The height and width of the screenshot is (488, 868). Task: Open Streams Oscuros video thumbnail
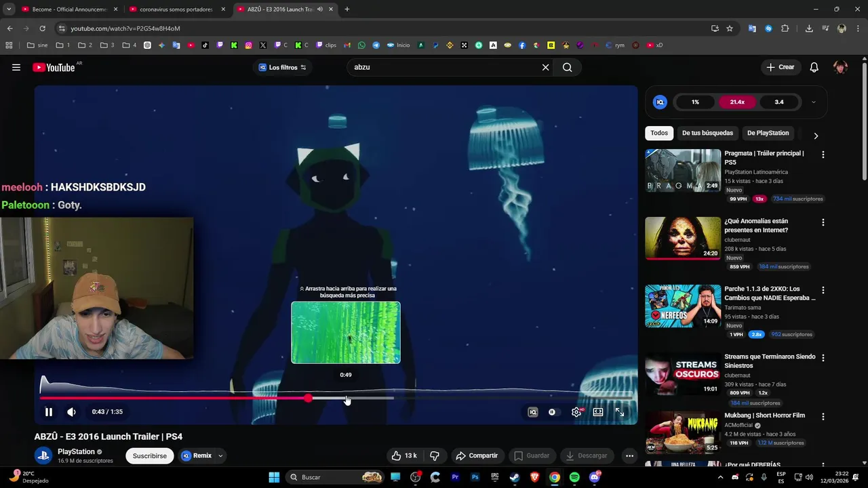[683, 373]
